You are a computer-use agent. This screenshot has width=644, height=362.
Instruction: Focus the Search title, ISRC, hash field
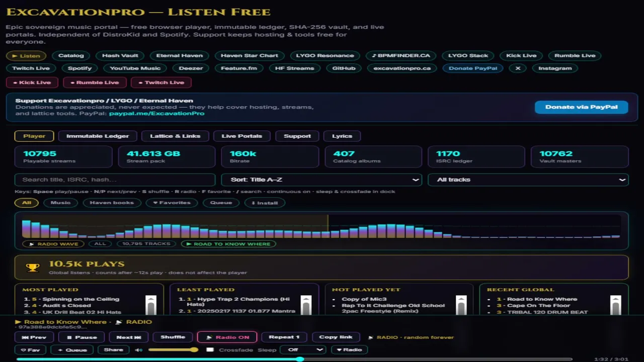(115, 179)
